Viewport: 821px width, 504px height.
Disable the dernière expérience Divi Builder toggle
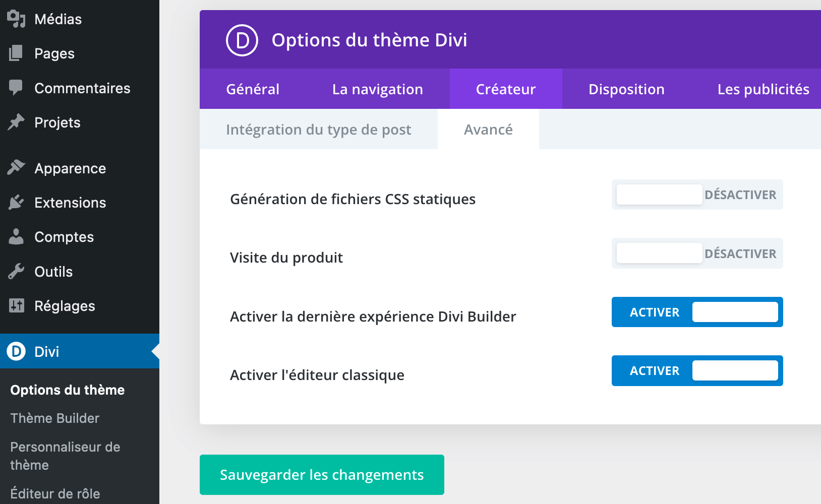pos(697,312)
